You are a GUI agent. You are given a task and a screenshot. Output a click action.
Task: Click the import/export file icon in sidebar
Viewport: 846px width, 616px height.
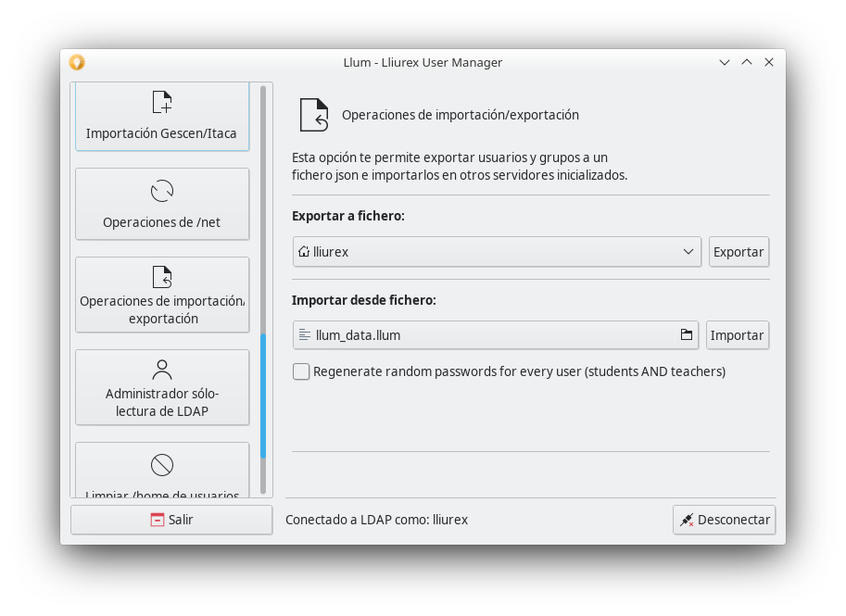click(x=162, y=276)
